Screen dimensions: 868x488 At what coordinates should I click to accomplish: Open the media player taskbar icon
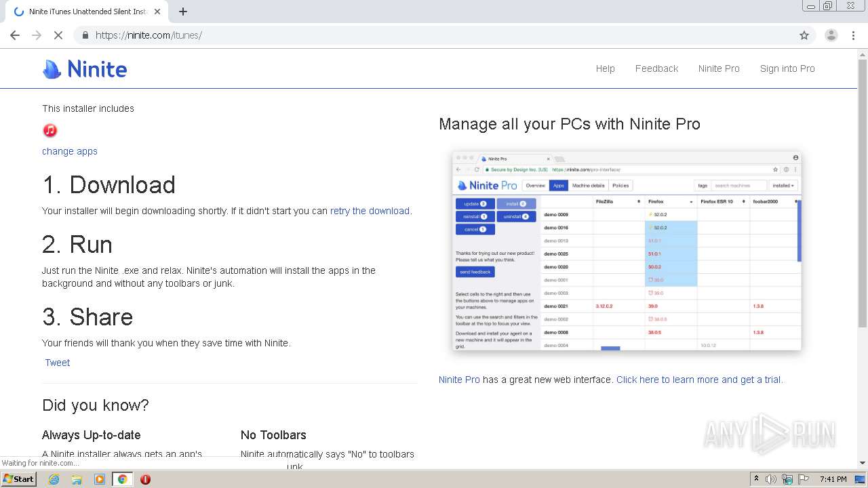point(100,479)
